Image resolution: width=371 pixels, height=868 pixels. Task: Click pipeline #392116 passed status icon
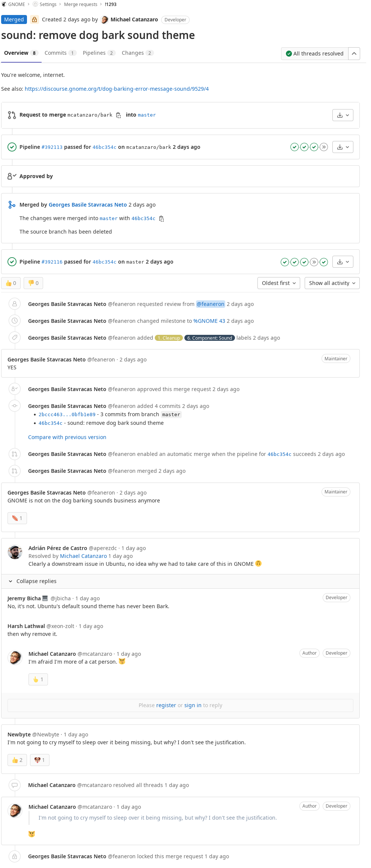click(12, 262)
